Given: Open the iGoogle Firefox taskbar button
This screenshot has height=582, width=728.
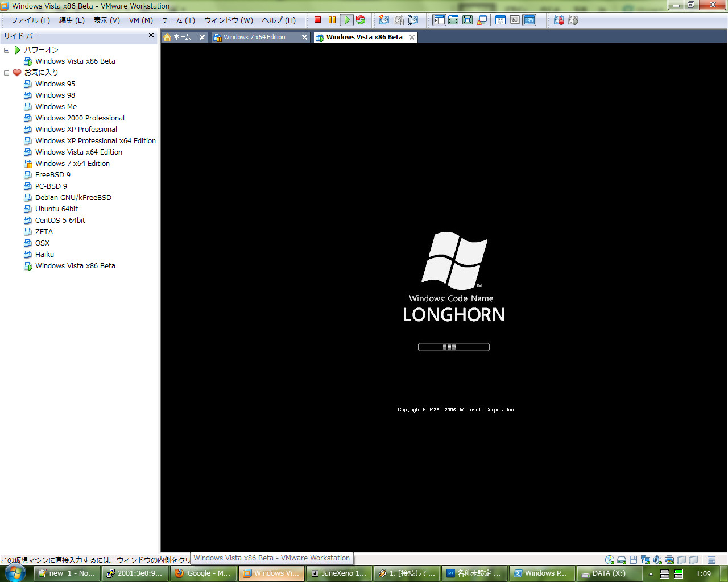Looking at the screenshot, I should coord(203,573).
